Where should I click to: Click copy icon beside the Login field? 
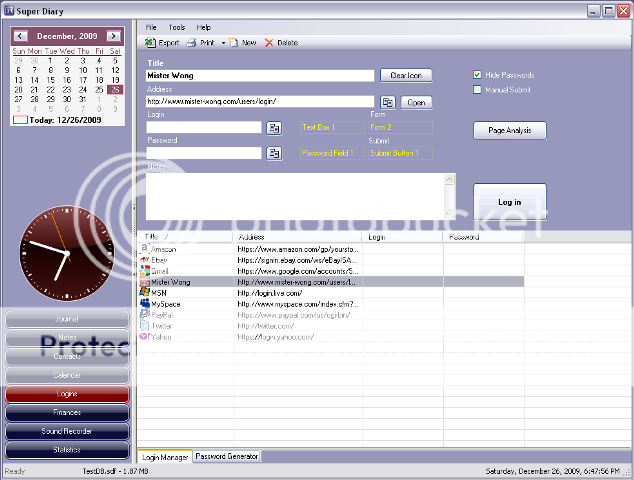point(274,127)
